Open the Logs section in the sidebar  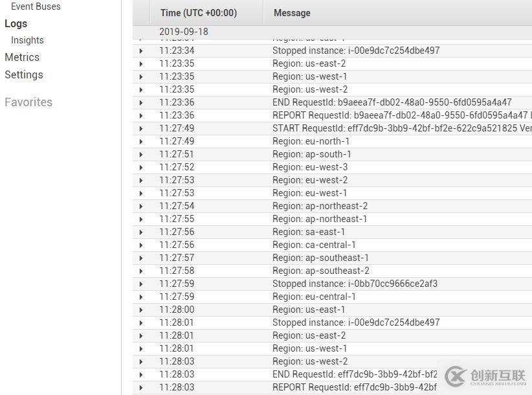[x=16, y=24]
